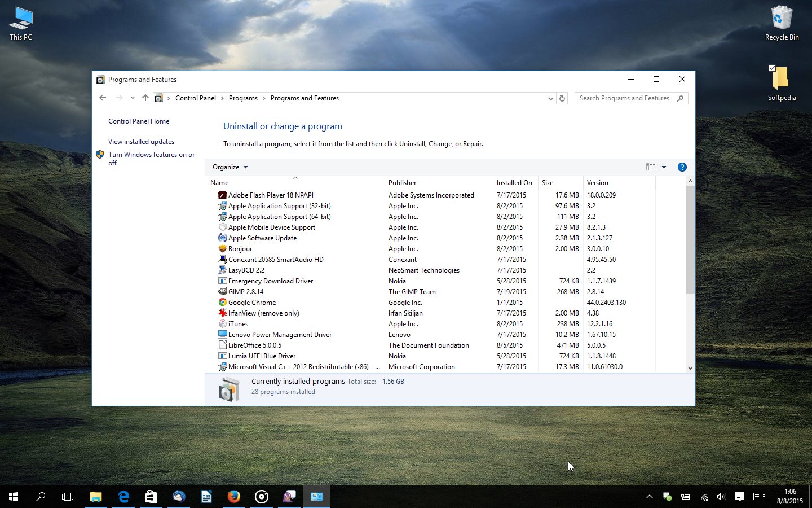Image resolution: width=812 pixels, height=508 pixels.
Task: Expand chevron after Programs breadcrumb
Action: coord(264,98)
